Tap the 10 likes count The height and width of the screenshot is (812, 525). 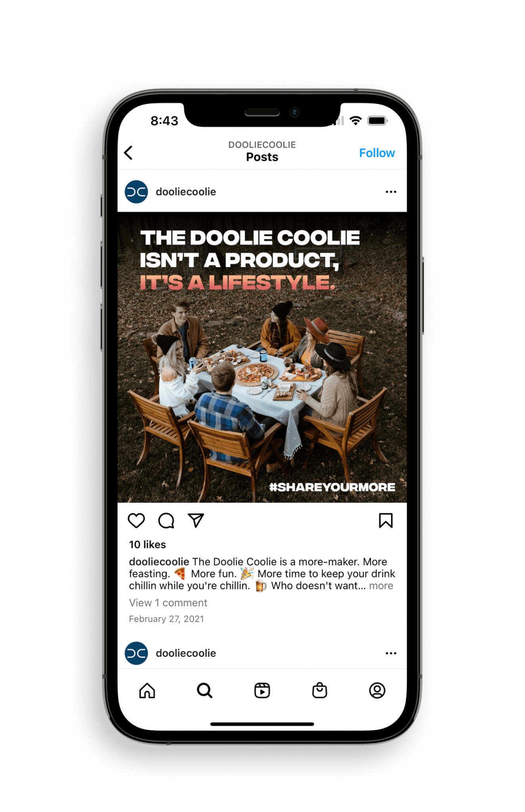(148, 545)
